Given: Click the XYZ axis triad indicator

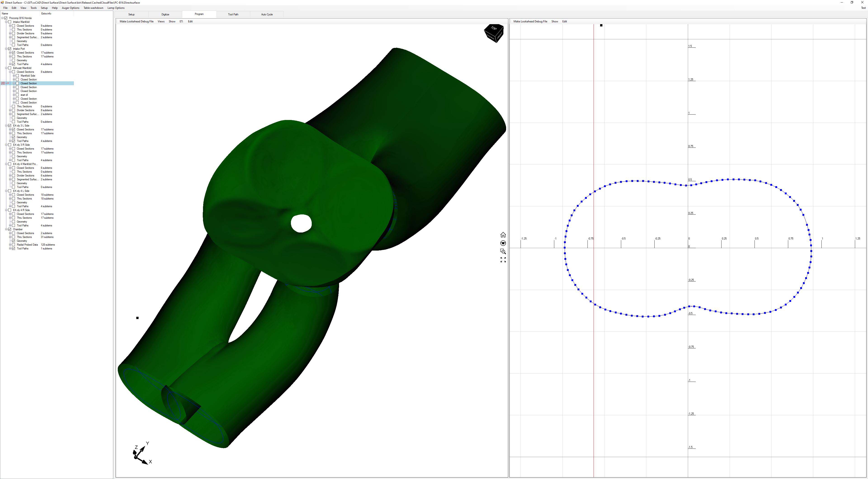Looking at the screenshot, I should click(x=142, y=453).
